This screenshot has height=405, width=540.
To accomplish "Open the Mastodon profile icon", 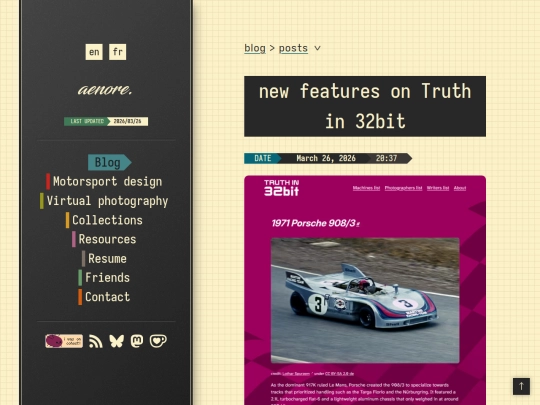I will (137, 341).
